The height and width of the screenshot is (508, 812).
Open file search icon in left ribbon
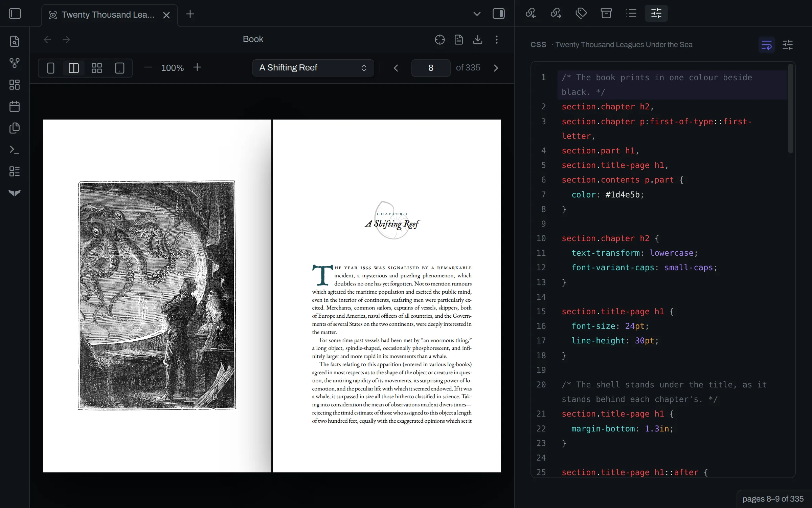(15, 41)
